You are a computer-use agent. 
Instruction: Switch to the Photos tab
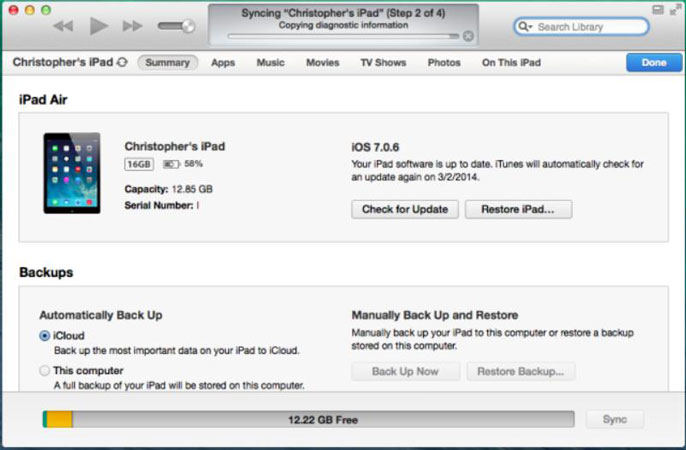click(444, 63)
